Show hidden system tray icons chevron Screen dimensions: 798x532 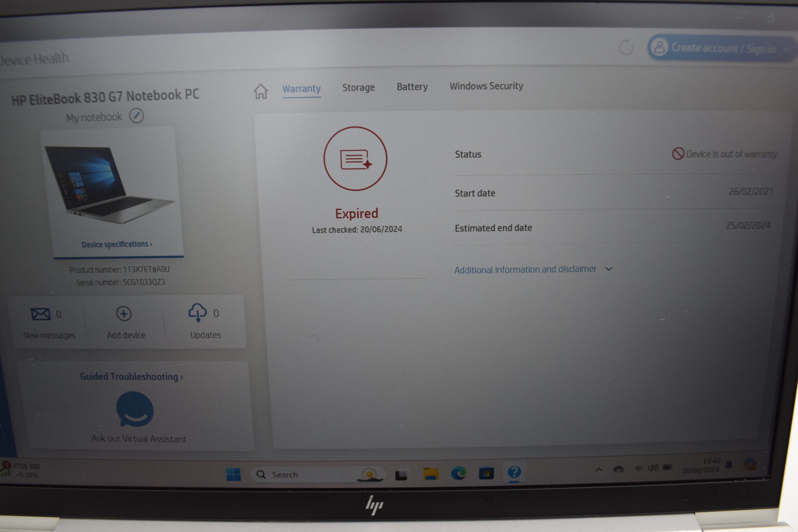599,470
